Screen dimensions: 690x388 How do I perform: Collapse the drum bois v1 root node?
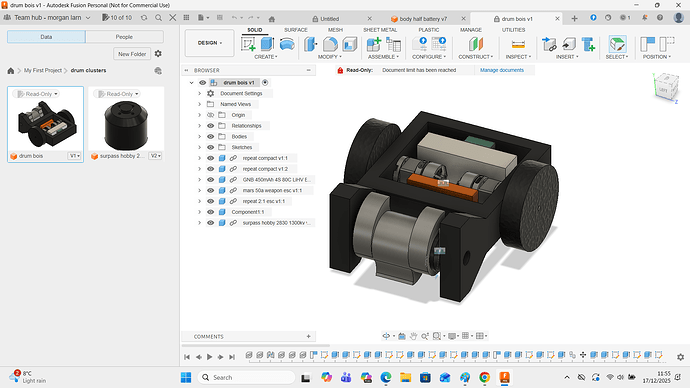[x=191, y=83]
